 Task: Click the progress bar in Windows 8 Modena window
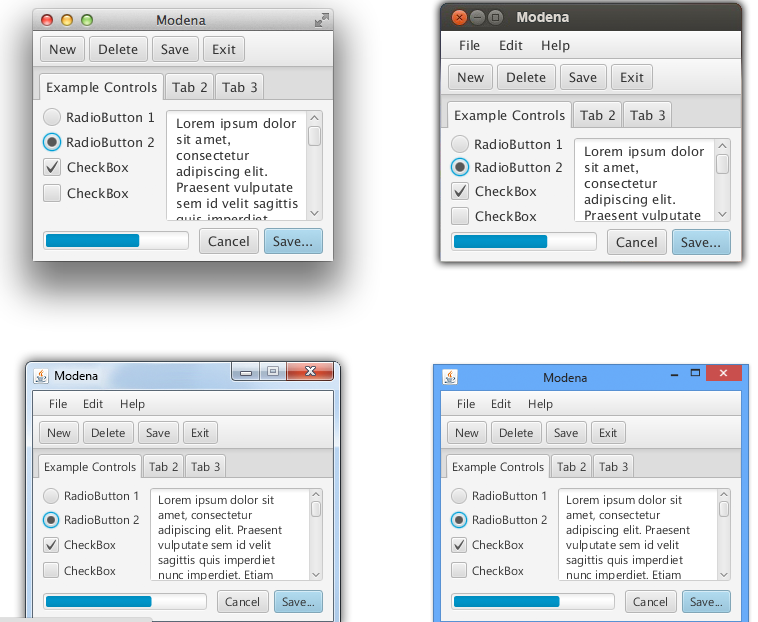(533, 602)
